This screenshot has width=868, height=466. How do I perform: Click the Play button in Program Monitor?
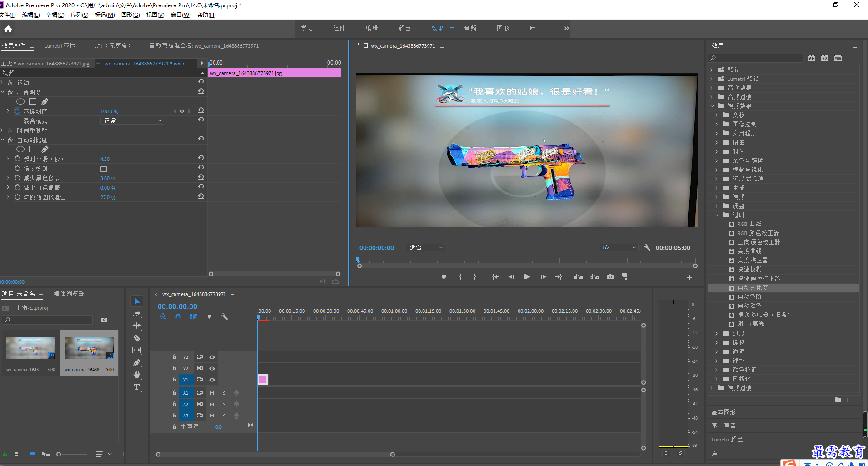527,277
